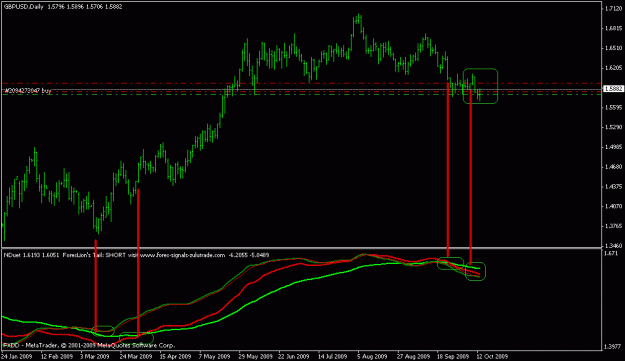The width and height of the screenshot is (625, 361).
Task: Click the 18 Sep 2009 date label
Action: [453, 356]
